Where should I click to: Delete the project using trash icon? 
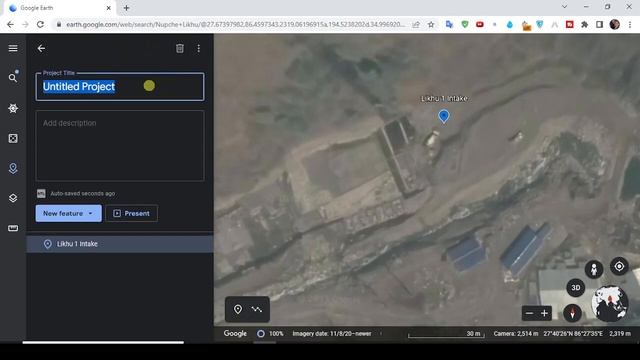tap(180, 49)
